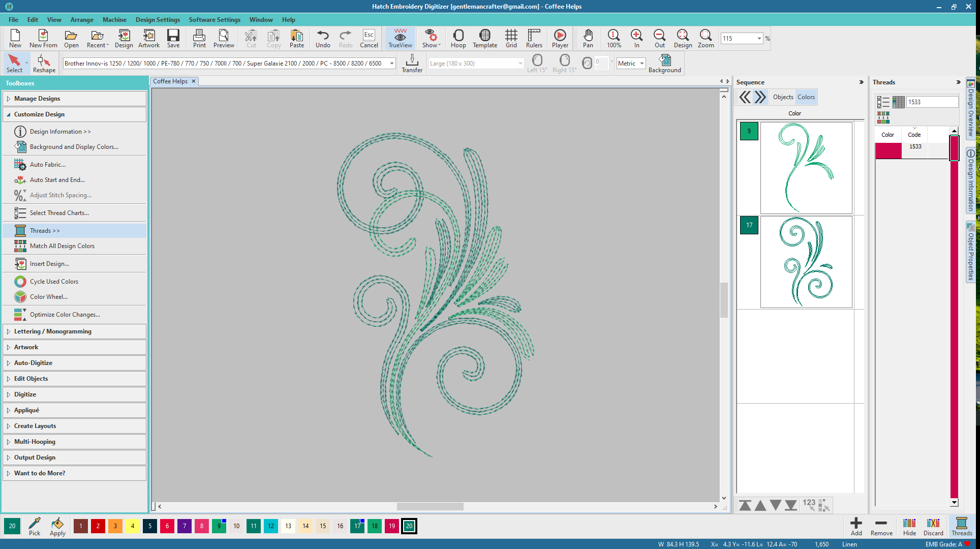Open the Stitch Player tool
This screenshot has width=980, height=549.
(x=560, y=38)
